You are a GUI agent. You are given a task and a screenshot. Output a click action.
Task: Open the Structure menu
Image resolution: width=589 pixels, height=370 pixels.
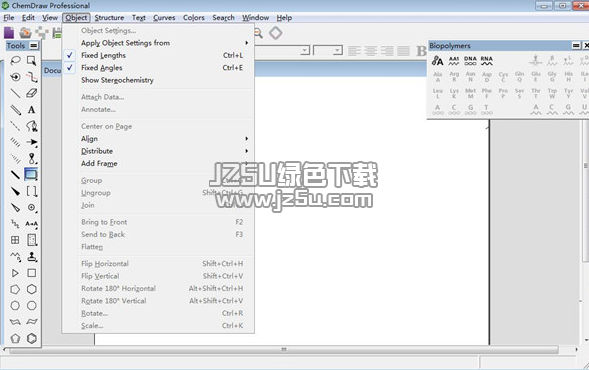[109, 18]
